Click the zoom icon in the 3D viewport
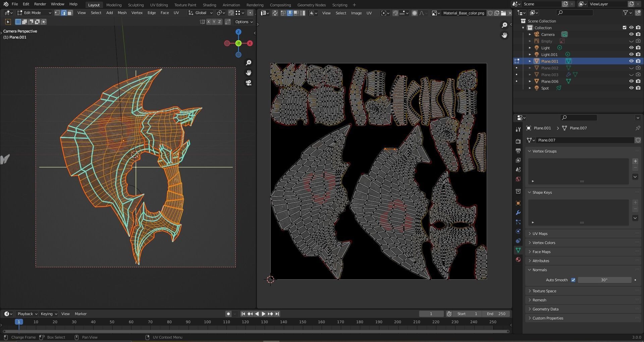644x342 pixels. pos(249,63)
